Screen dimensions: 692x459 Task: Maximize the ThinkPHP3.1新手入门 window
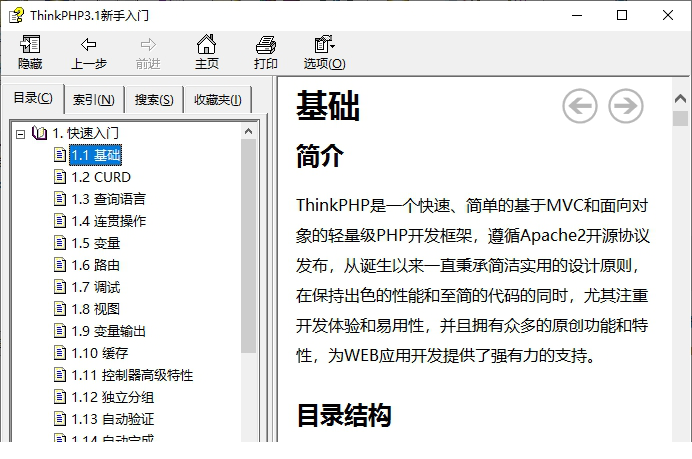tap(622, 15)
